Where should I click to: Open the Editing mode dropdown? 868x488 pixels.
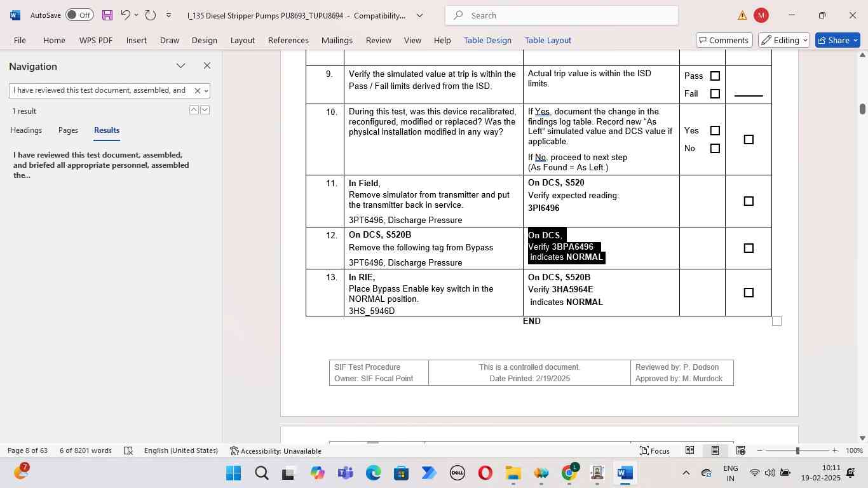pos(784,40)
